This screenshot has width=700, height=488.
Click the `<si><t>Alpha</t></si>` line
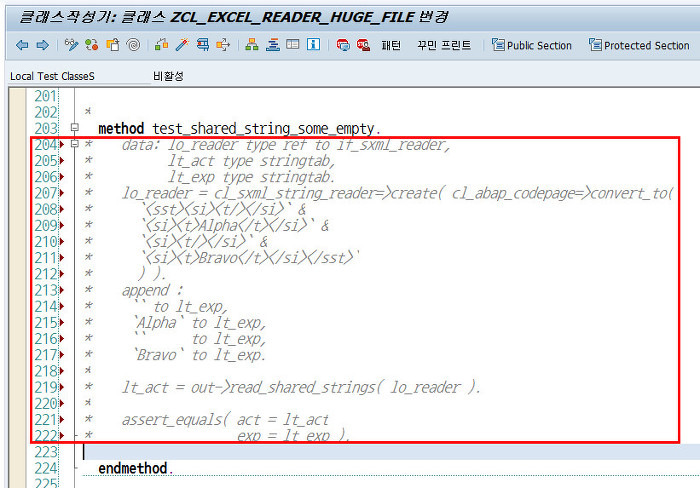pos(235,225)
